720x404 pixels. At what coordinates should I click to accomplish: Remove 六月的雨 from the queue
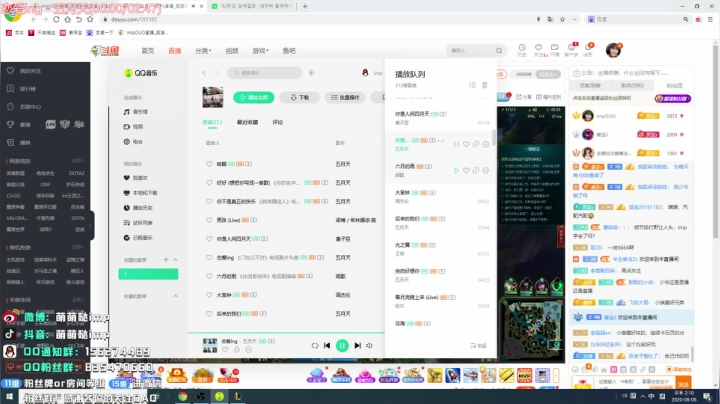point(486,170)
